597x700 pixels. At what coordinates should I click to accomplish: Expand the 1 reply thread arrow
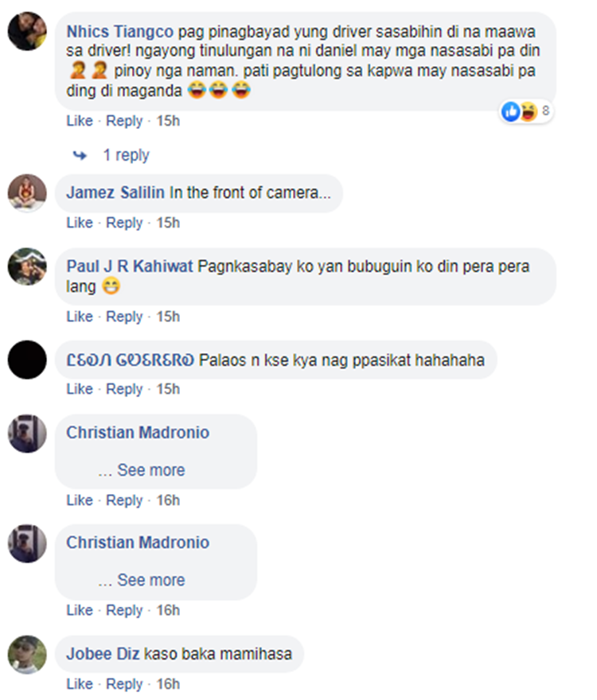click(x=80, y=155)
